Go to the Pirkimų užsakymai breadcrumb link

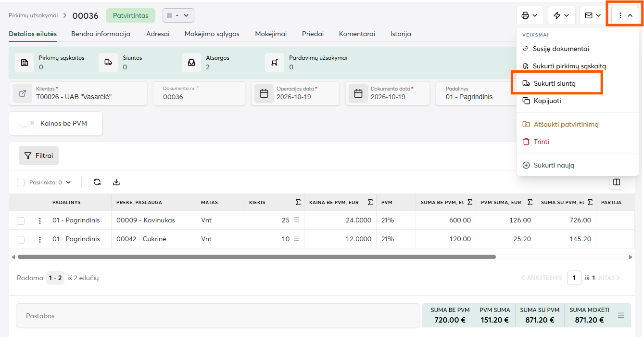33,15
